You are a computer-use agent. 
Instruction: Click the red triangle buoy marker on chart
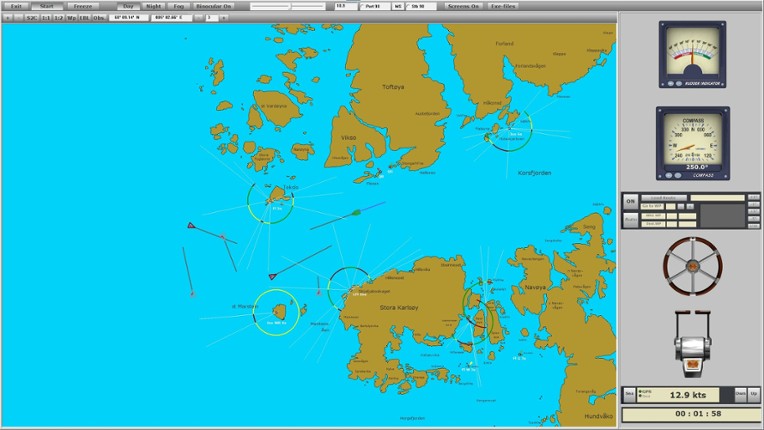tap(190, 226)
